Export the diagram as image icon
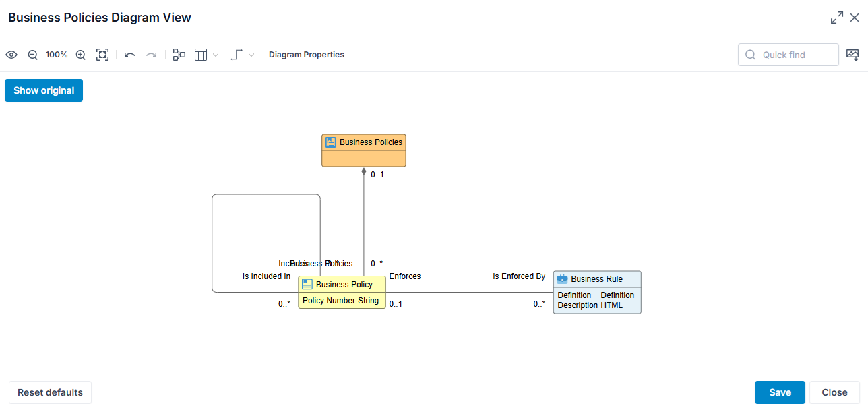 852,55
